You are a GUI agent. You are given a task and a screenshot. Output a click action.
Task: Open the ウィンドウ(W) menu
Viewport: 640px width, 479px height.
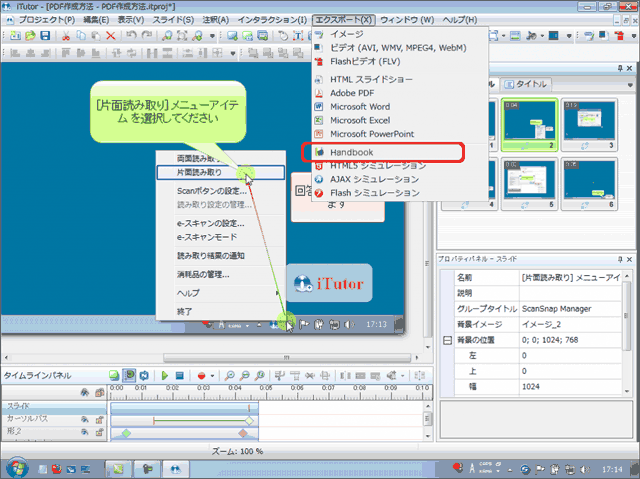[407, 19]
